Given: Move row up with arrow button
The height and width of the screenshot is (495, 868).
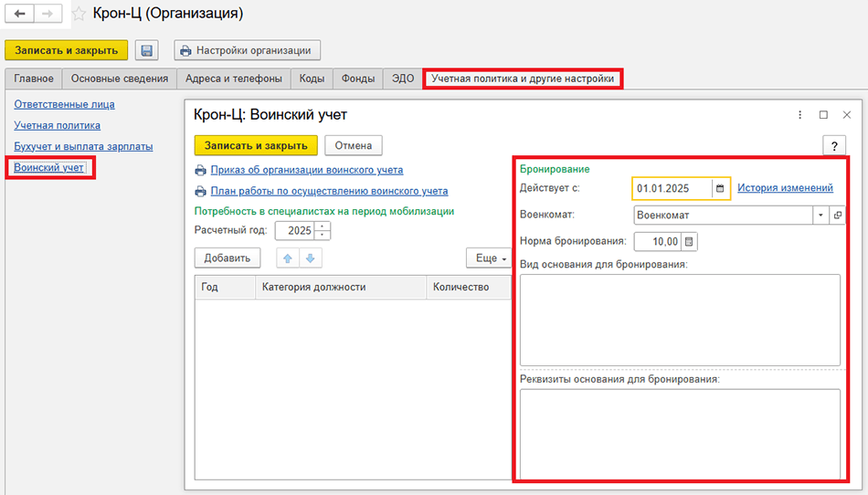Looking at the screenshot, I should 289,258.
